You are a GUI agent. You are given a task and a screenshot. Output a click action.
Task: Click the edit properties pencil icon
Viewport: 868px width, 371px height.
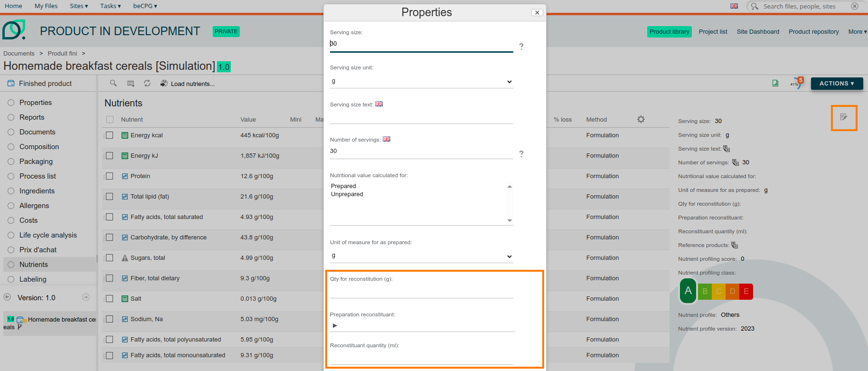point(843,117)
